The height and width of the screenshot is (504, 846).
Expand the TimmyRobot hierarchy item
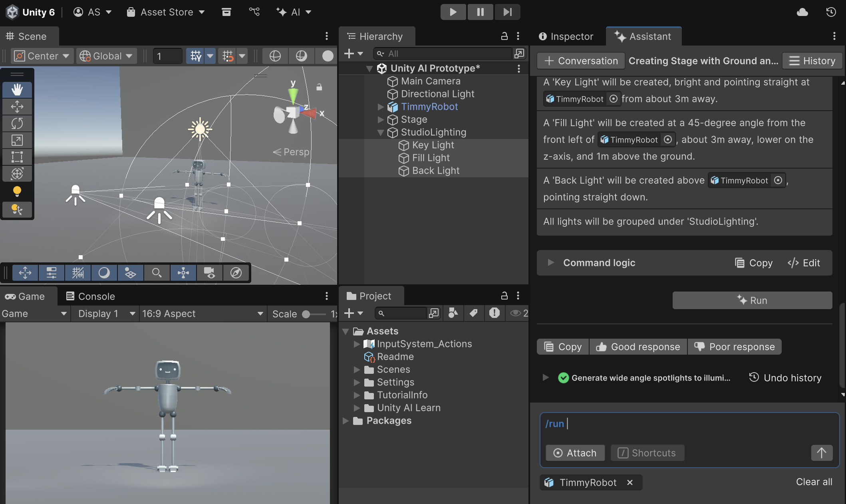[381, 107]
